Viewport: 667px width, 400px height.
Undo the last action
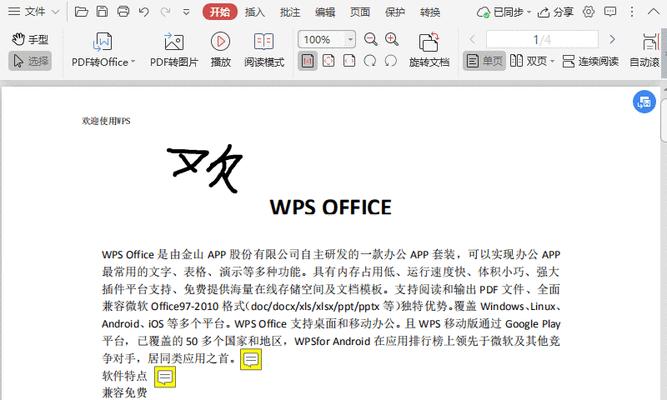[x=144, y=12]
